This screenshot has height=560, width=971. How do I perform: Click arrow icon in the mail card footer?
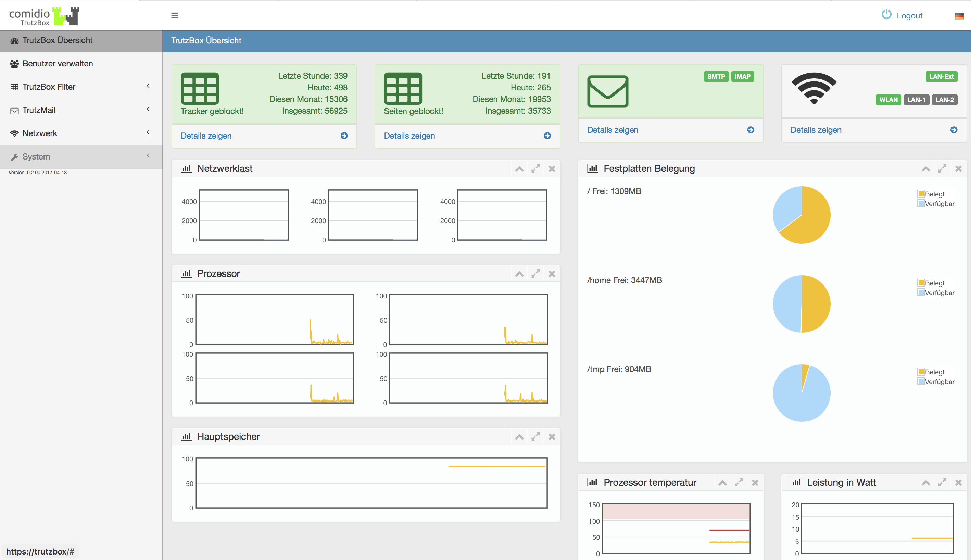(751, 130)
